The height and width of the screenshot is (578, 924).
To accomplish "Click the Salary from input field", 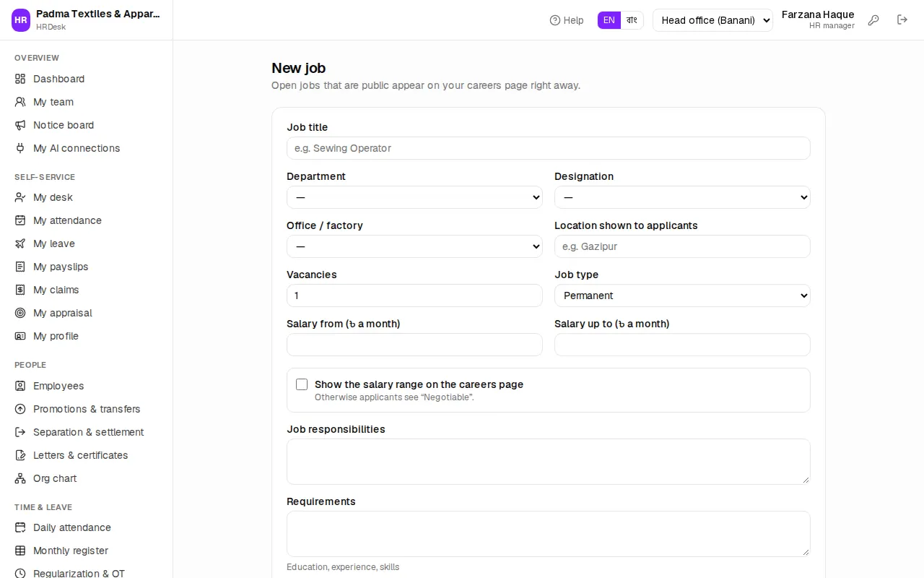I will click(x=414, y=345).
